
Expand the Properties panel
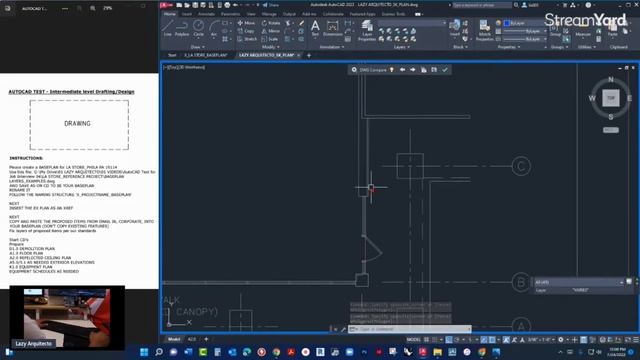509,47
